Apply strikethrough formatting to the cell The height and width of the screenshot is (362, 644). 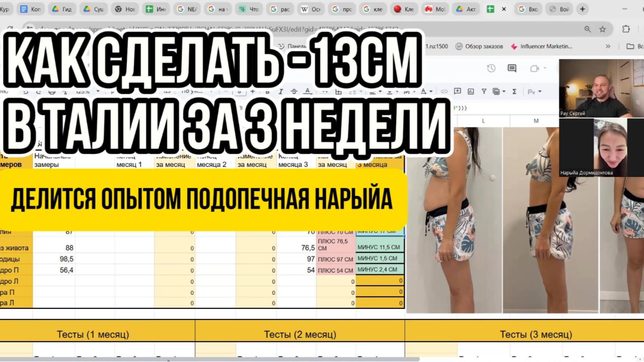pyautogui.click(x=294, y=91)
